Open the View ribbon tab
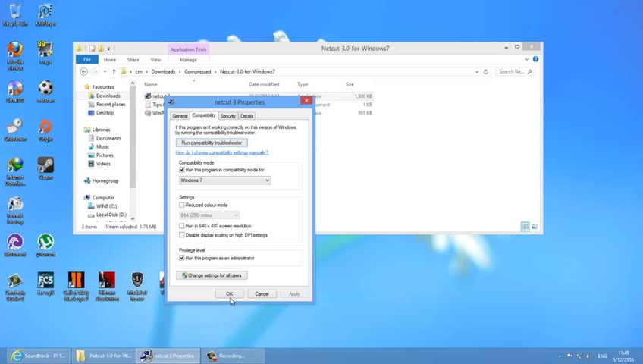The height and width of the screenshot is (364, 643). [x=155, y=60]
